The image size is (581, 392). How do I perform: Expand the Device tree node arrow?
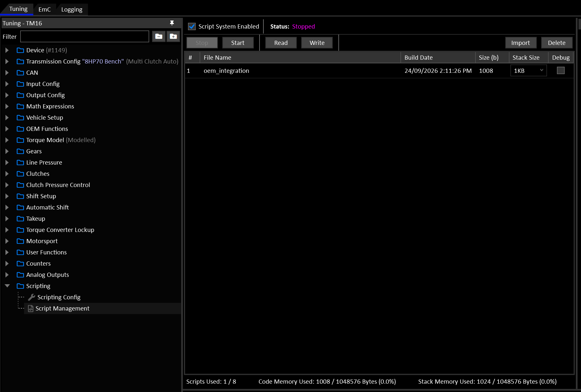[x=7, y=50]
